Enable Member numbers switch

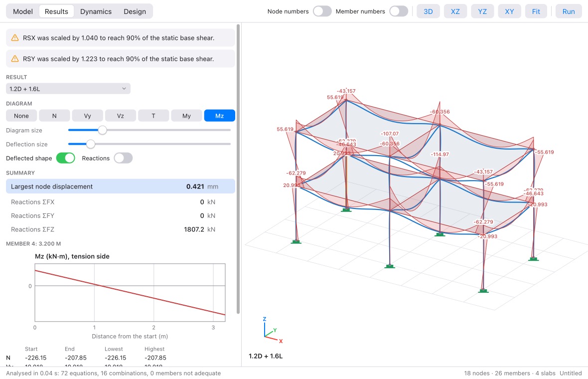(x=399, y=11)
